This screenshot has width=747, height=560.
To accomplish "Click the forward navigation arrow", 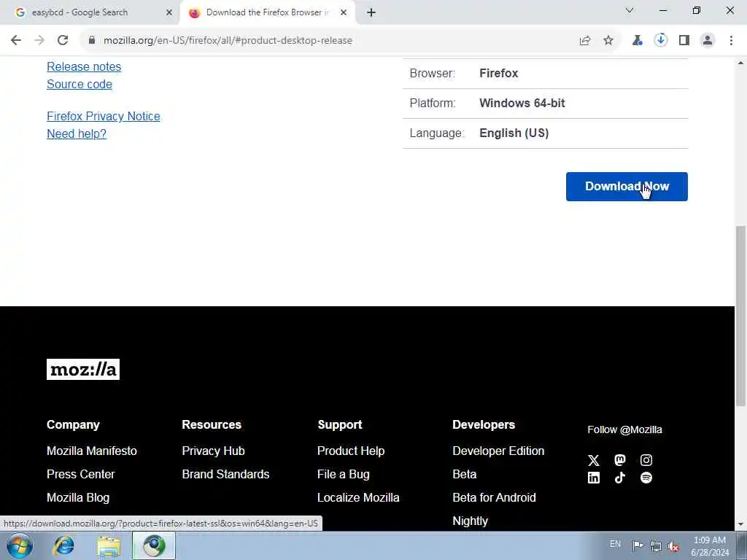I will tap(39, 41).
